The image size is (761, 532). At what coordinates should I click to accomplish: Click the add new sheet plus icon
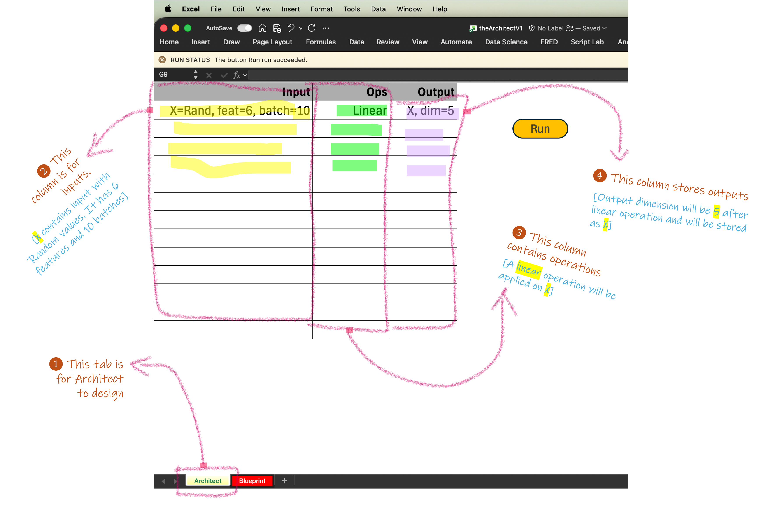[x=284, y=481]
